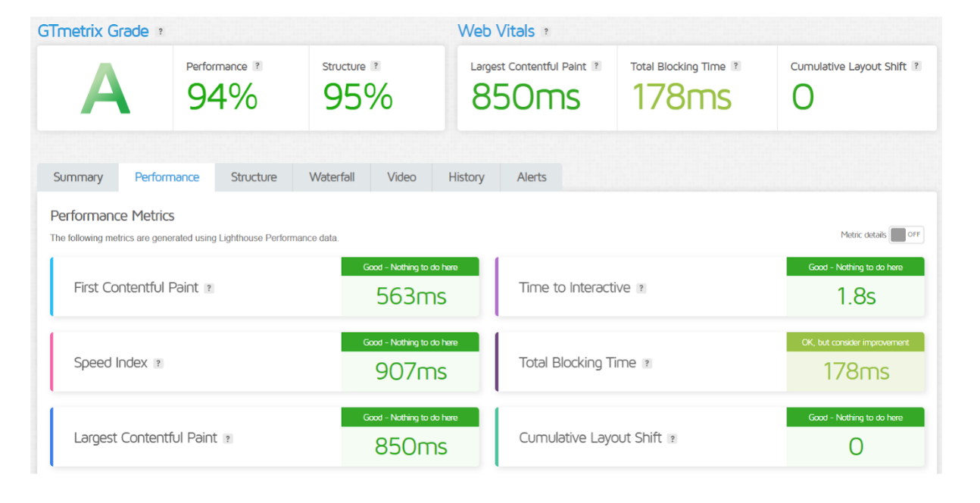Click help icon on Total Blocking Time metric row

pyautogui.click(x=647, y=364)
